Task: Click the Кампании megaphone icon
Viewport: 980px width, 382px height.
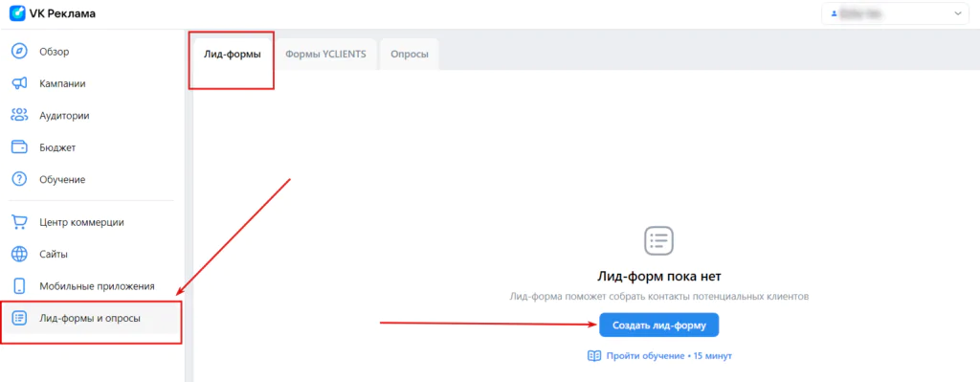Action: [x=19, y=84]
